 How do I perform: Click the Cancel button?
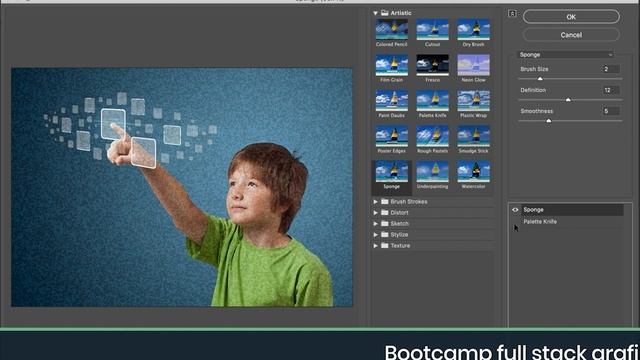(x=571, y=35)
